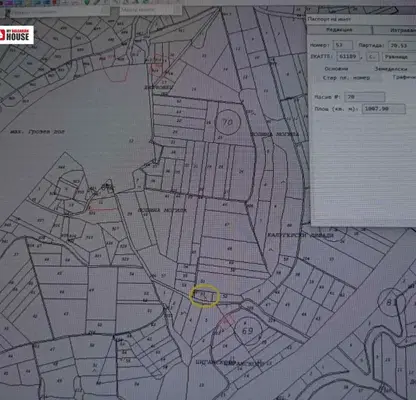This screenshot has width=416, height=400.
Task: Select the circled massif 70 marker
Action: coord(228,122)
